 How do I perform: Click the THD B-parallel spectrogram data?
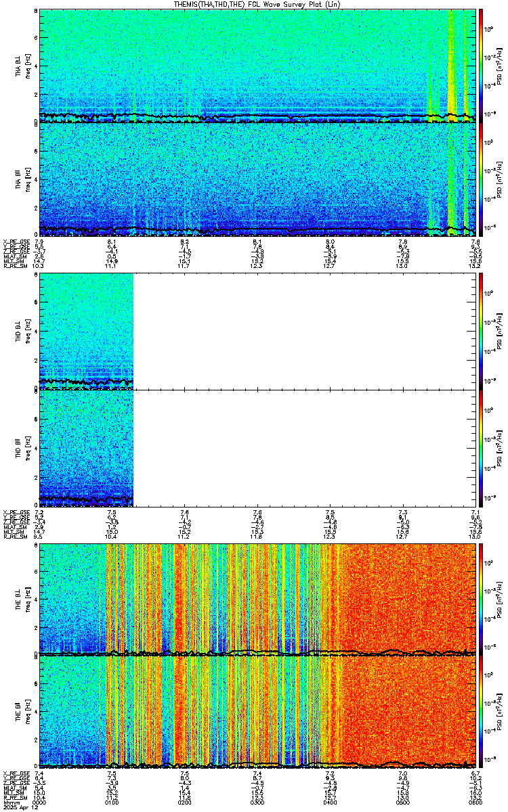point(86,447)
